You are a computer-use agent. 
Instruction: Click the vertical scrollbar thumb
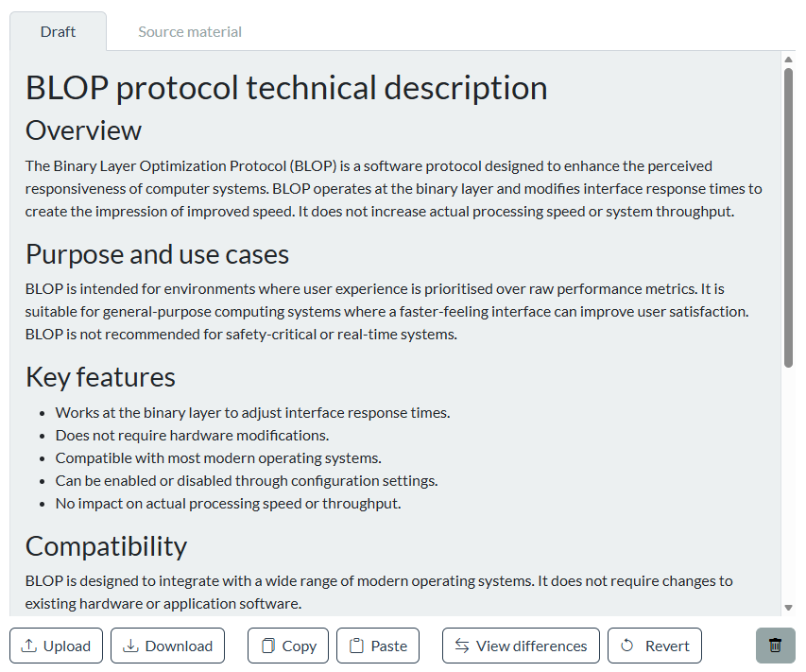(788, 217)
